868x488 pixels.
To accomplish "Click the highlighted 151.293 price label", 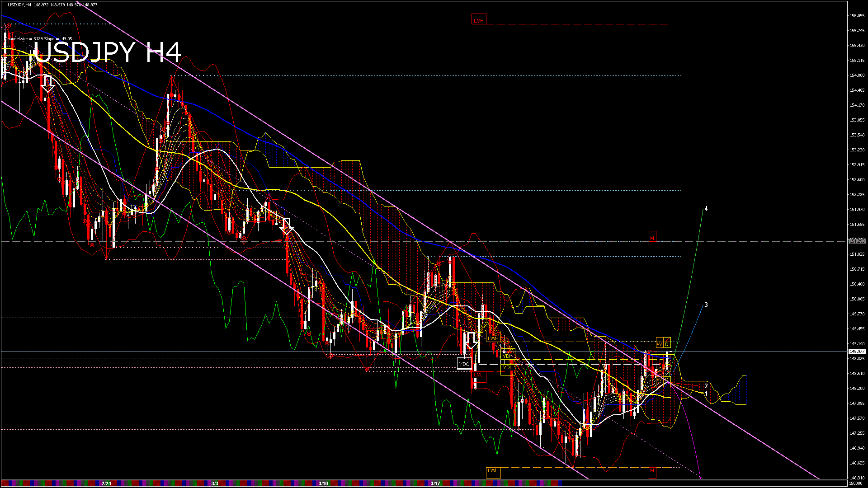I will 857,241.
